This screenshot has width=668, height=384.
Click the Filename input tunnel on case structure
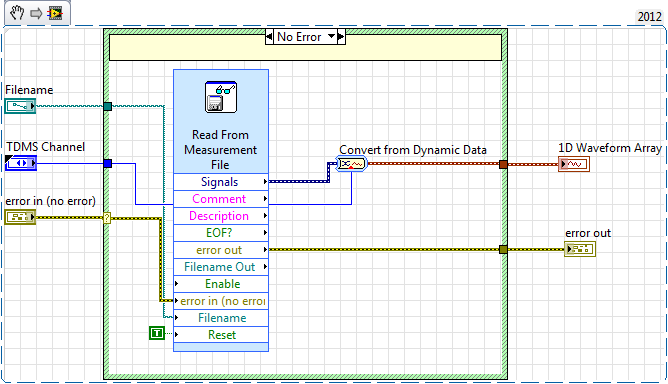[x=107, y=106]
